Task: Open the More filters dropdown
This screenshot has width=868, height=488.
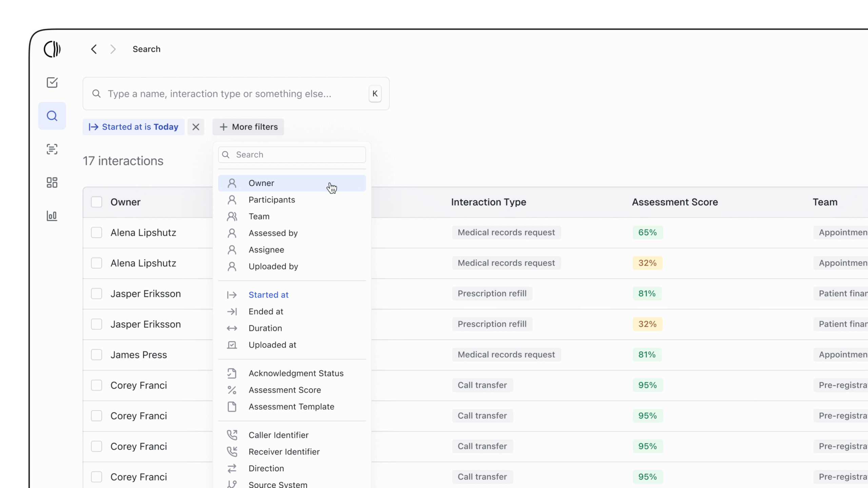Action: [248, 127]
